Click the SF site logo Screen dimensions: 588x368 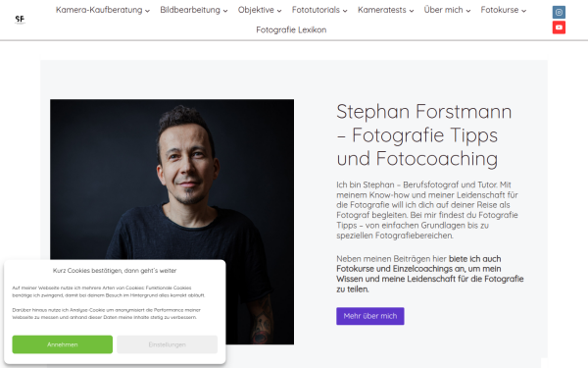[20, 20]
